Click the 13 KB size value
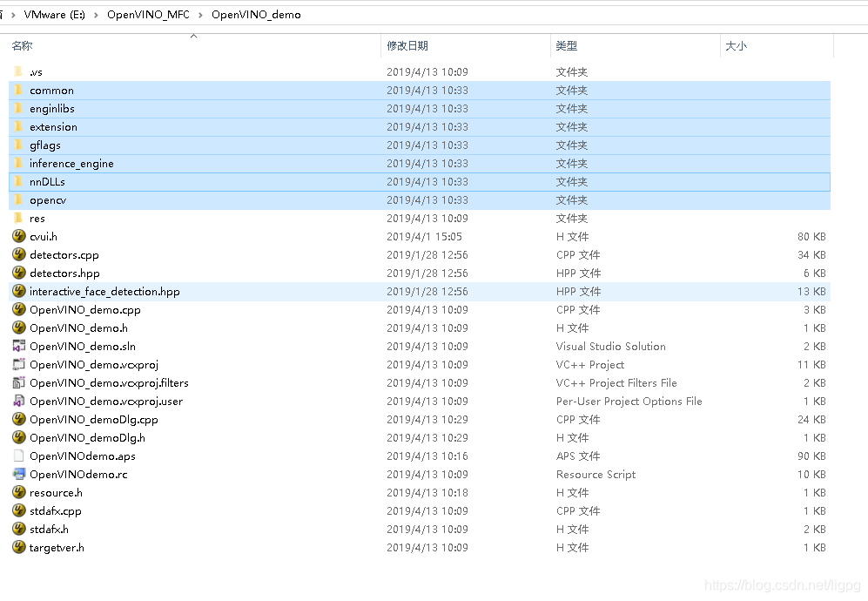The width and height of the screenshot is (868, 601). coord(811,292)
